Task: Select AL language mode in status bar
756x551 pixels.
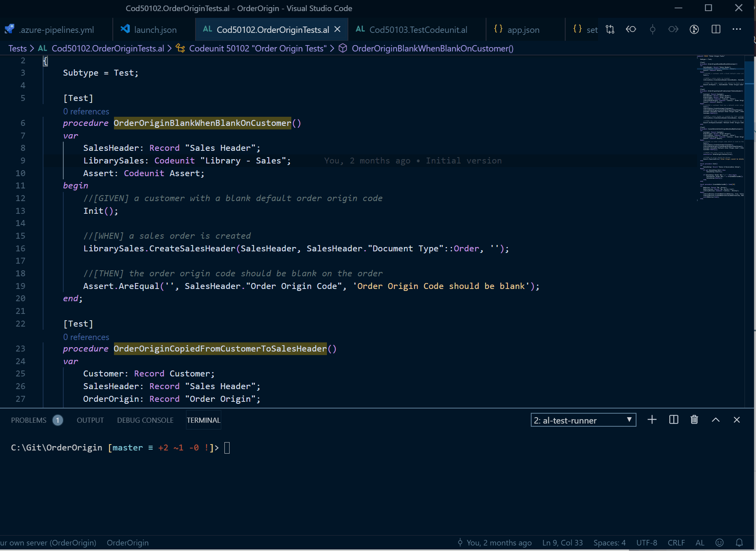Action: pos(700,543)
